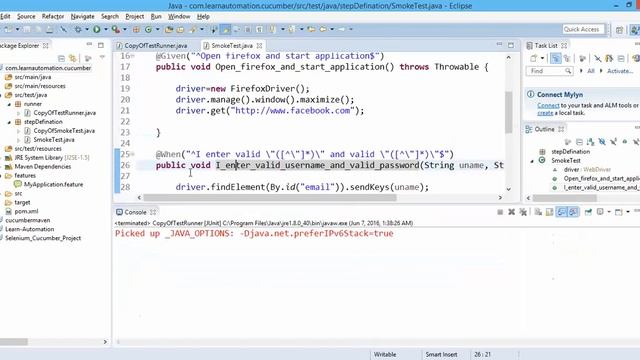
Task: Toggle Hide Static Fields and Methods in Outline
Action: tap(613, 142)
